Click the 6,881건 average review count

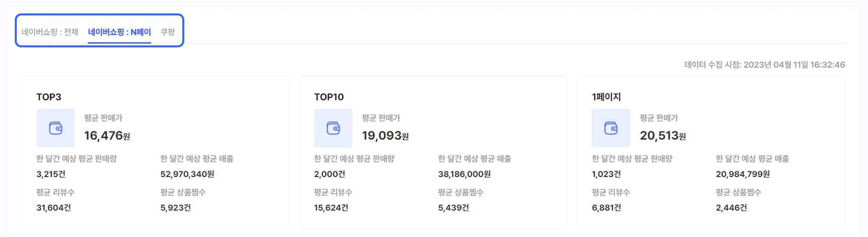[x=606, y=208]
